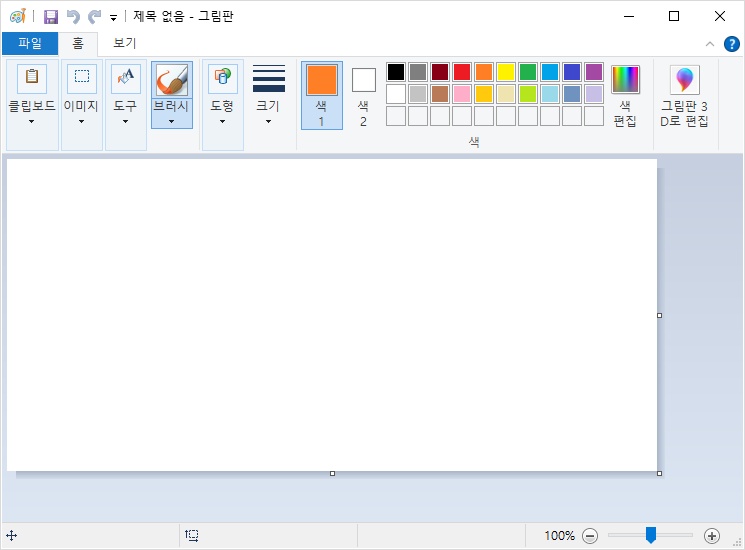Image resolution: width=745 pixels, height=550 pixels.
Task: Click the right-edge canvas resize handle
Action: coord(659,315)
